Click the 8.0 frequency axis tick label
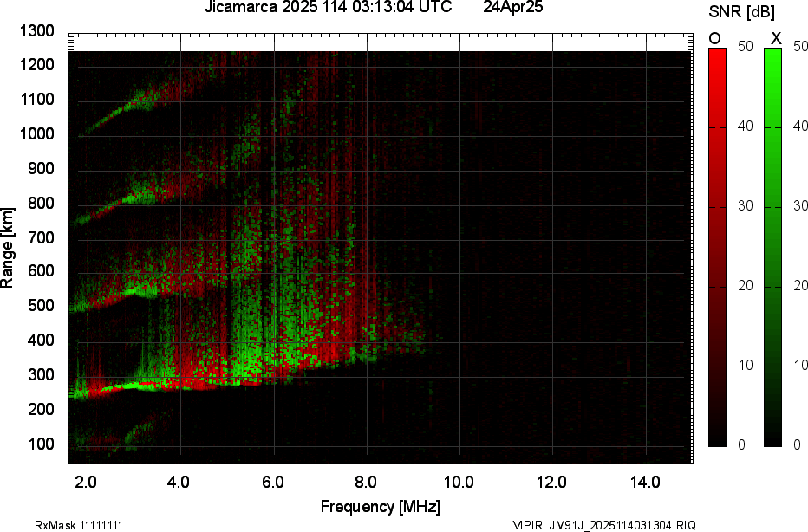This screenshot has height=532, width=808. 365,482
